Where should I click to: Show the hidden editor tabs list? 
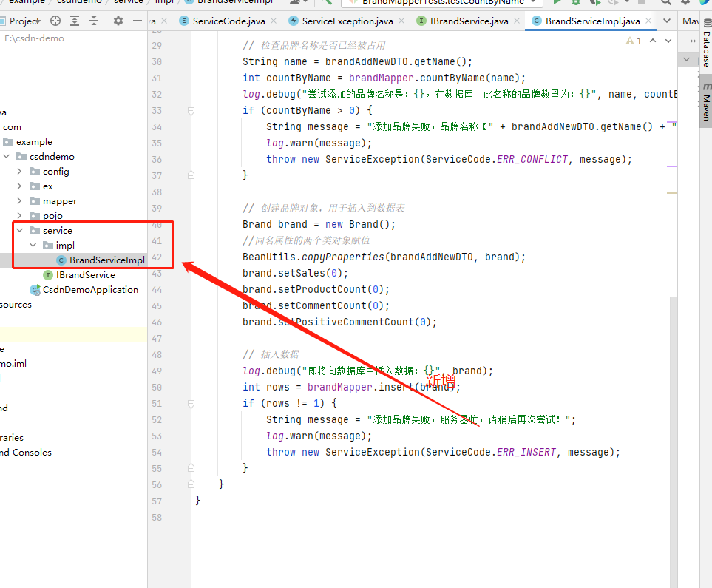(x=667, y=21)
